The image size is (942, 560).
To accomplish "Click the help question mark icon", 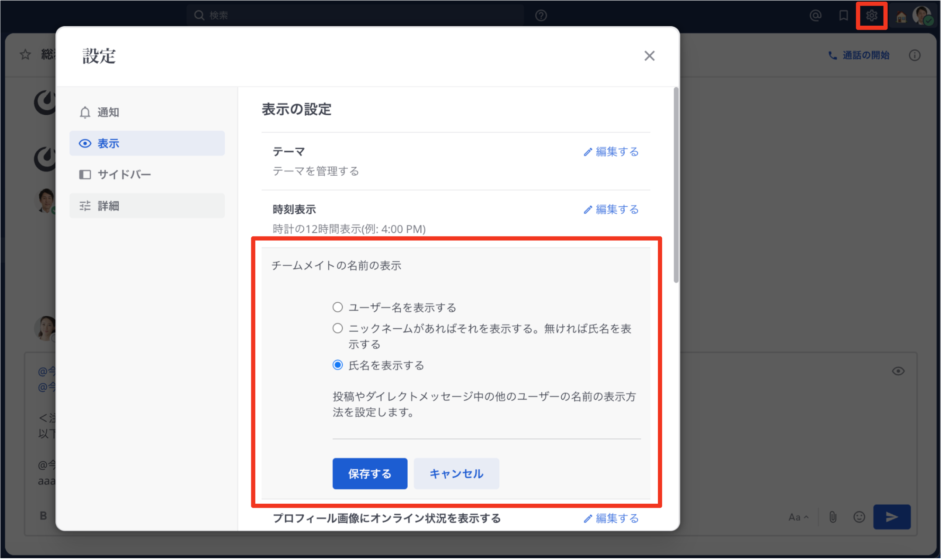I will point(541,16).
